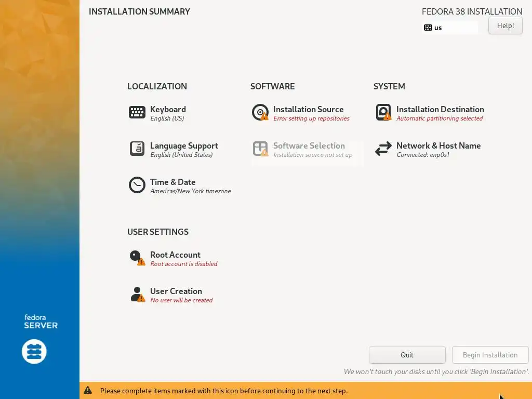The image size is (532, 399).
Task: Click the User Creation person icon
Action: 137,294
